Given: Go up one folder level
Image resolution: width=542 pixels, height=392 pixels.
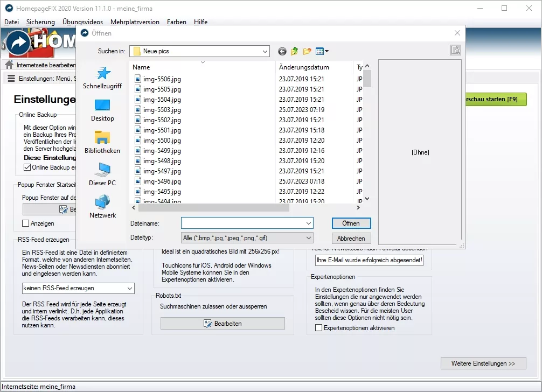Looking at the screenshot, I should pyautogui.click(x=294, y=51).
